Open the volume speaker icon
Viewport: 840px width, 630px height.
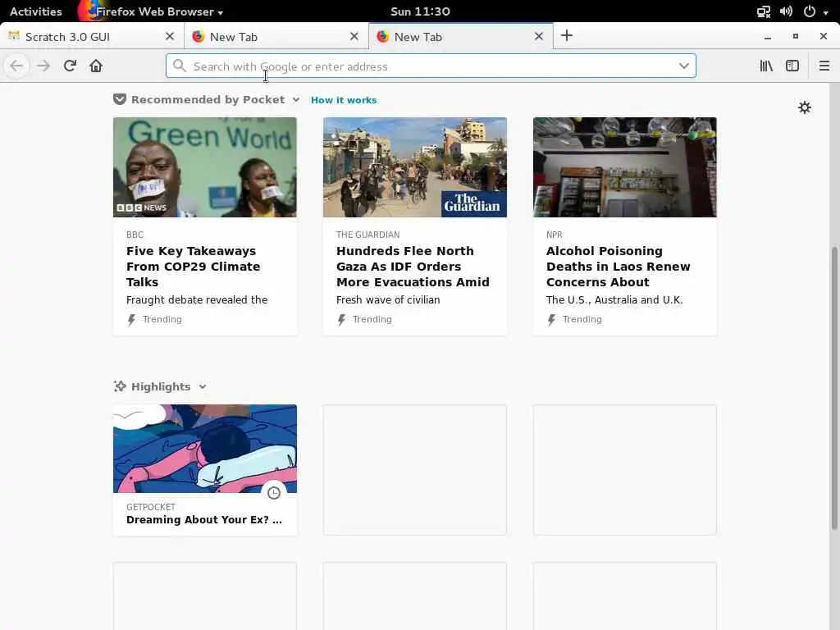click(787, 11)
